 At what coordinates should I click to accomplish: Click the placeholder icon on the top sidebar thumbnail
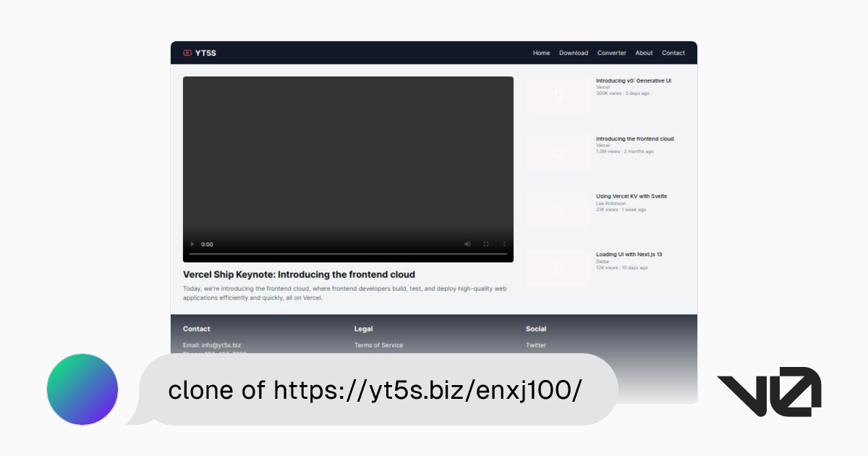pyautogui.click(x=558, y=95)
